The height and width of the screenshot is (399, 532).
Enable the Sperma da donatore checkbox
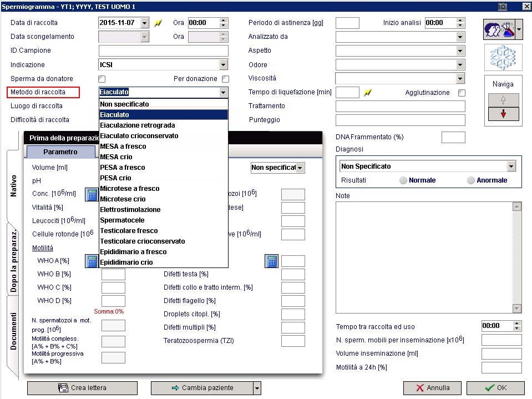102,79
